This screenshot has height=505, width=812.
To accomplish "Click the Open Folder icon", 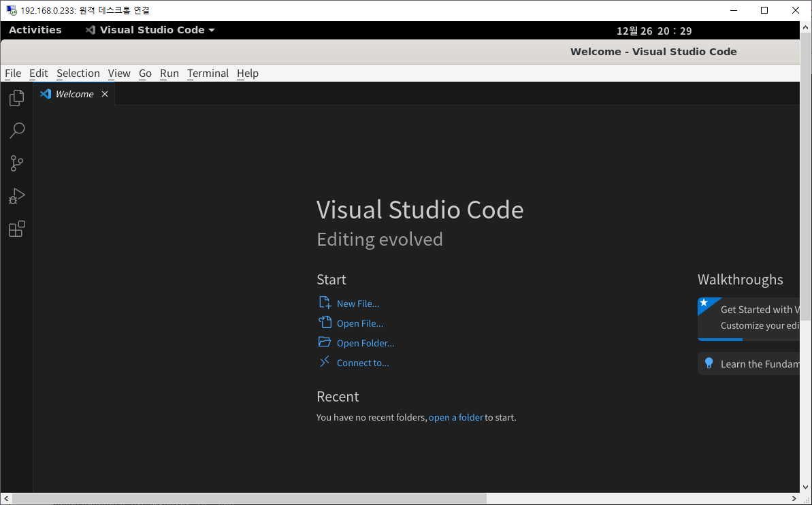I will coord(325,342).
